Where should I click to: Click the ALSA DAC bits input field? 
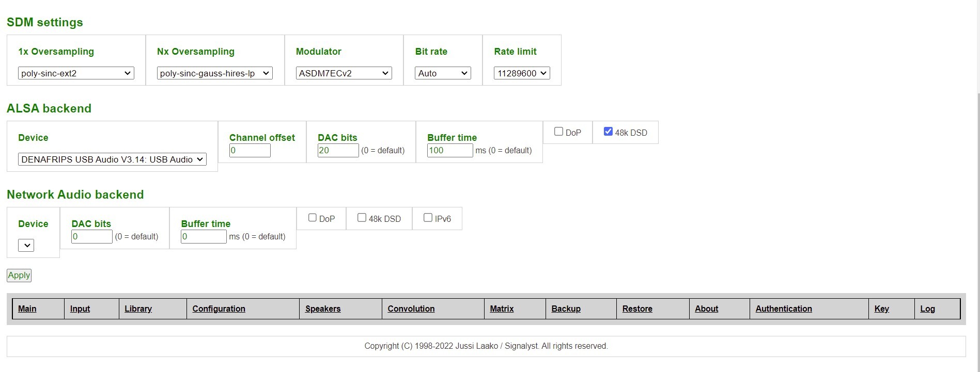coord(338,151)
